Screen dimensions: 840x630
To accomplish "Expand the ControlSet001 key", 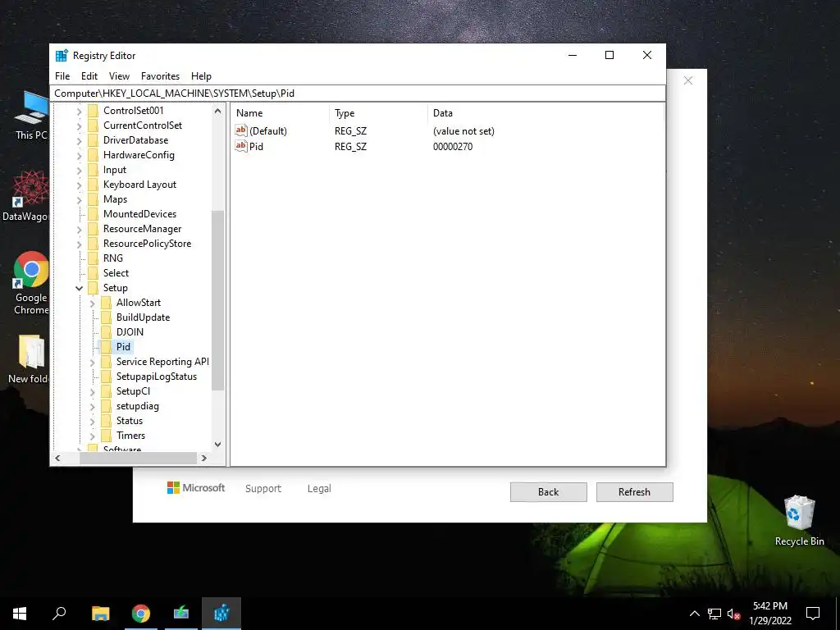I will point(80,111).
